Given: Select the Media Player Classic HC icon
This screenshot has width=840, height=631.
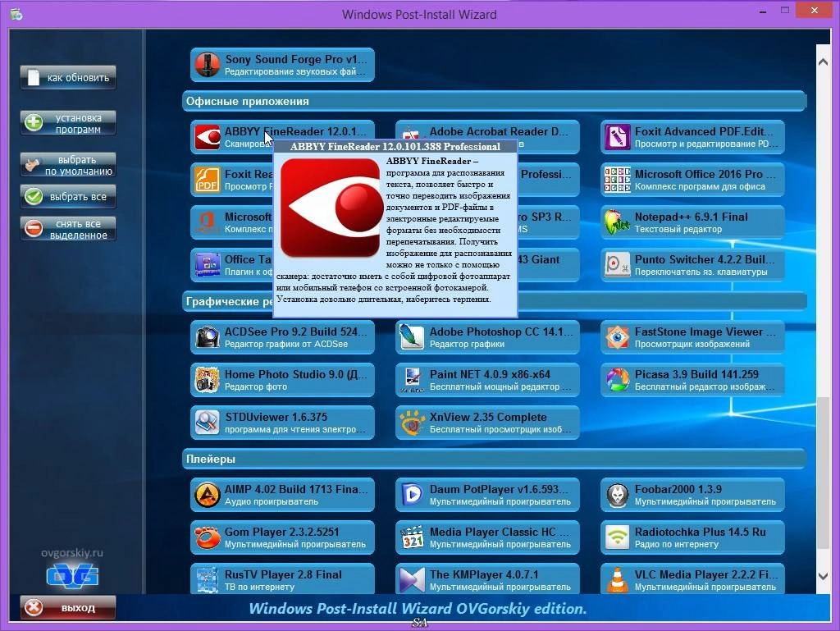Looking at the screenshot, I should click(412, 537).
